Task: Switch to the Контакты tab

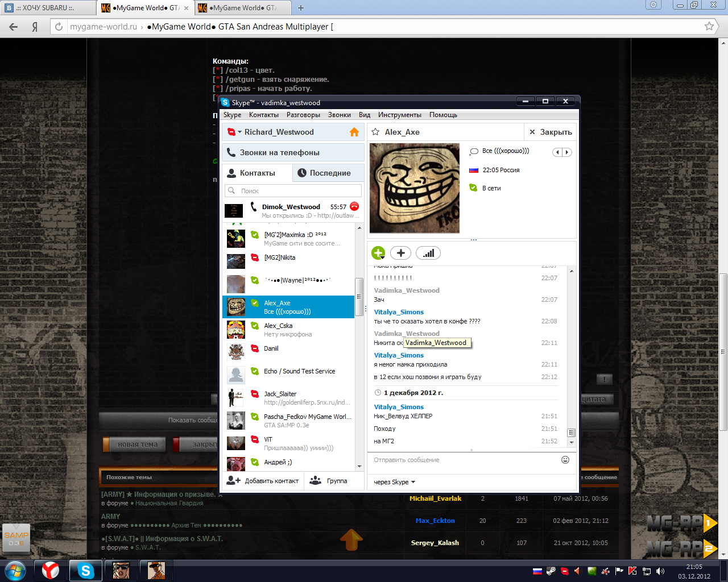Action: point(257,173)
